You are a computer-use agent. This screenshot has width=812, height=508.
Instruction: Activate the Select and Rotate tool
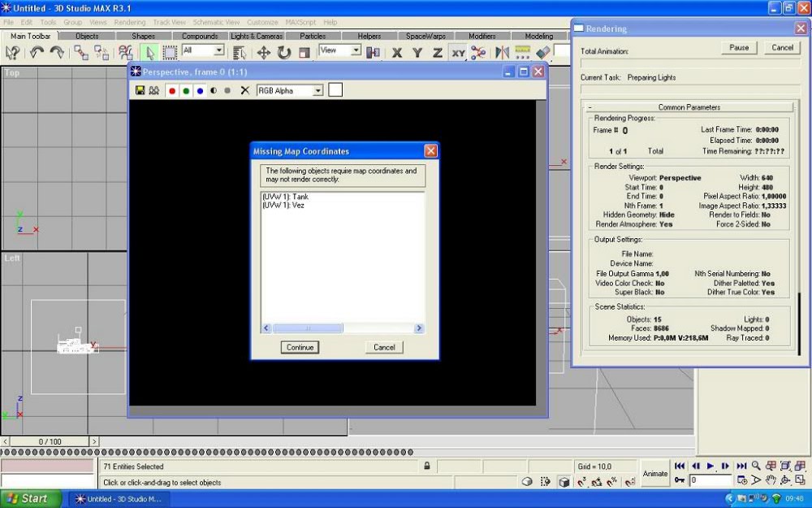[x=283, y=52]
